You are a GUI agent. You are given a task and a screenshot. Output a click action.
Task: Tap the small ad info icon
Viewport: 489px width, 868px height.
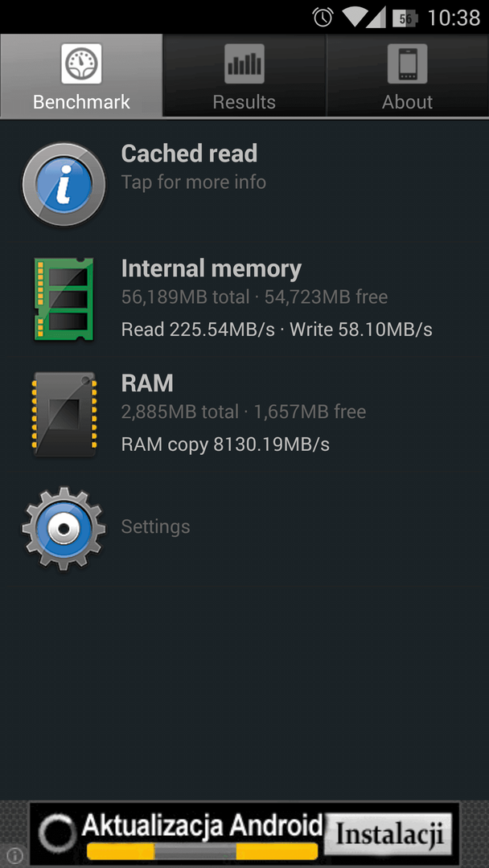pyautogui.click(x=14, y=855)
